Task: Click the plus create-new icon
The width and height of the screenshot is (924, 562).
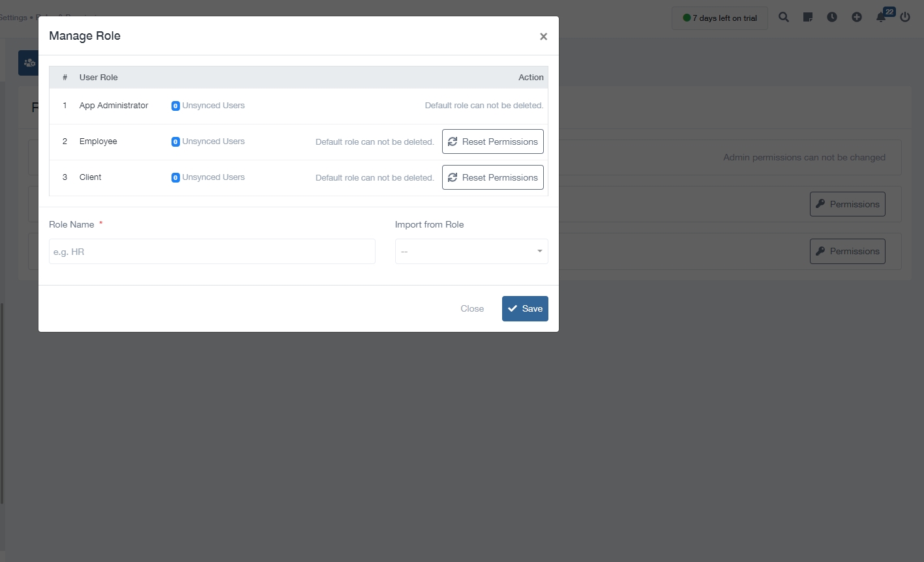Action: pyautogui.click(x=857, y=18)
